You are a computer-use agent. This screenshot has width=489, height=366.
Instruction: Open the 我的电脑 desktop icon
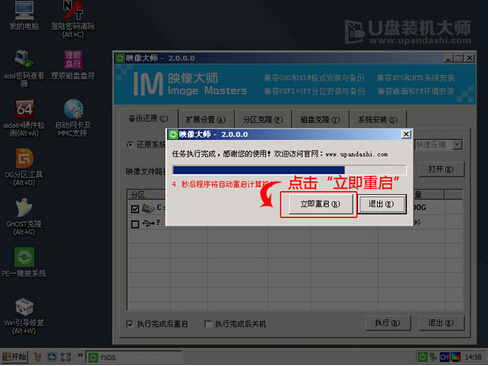point(24,11)
